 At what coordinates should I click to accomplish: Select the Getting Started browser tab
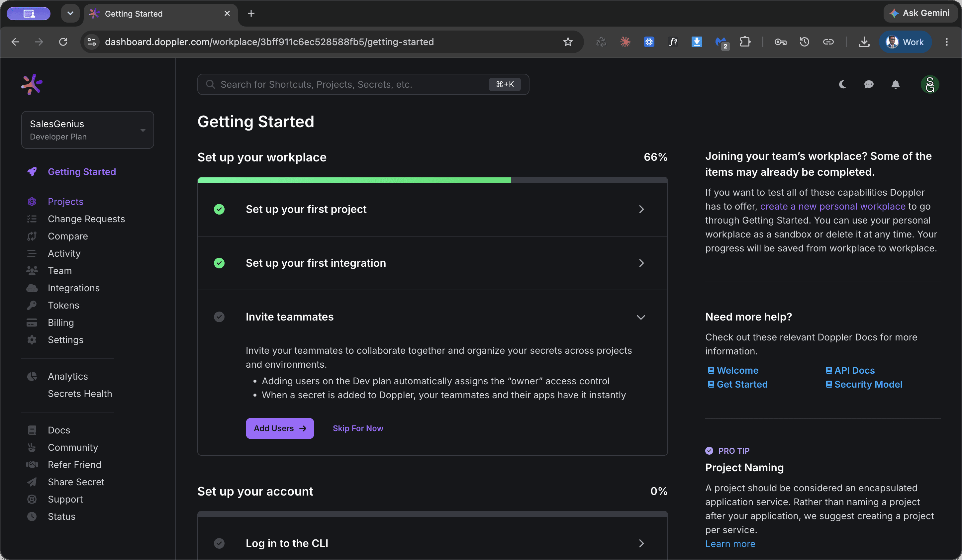[x=160, y=14]
